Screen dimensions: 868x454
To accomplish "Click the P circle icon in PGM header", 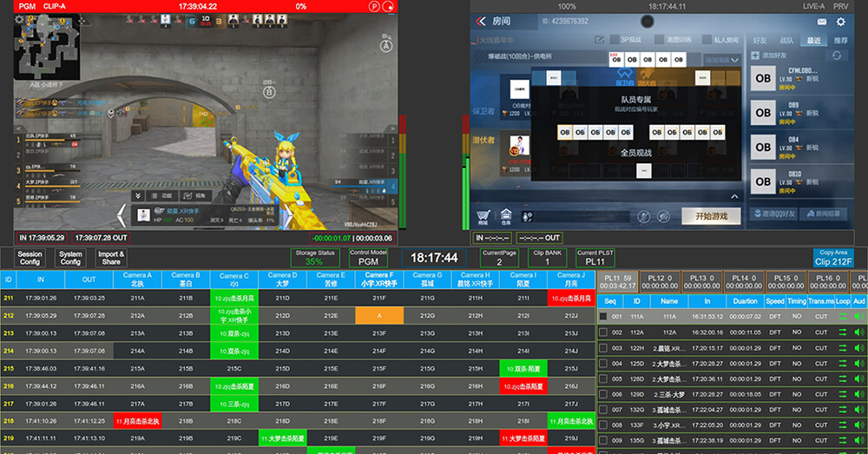I will (373, 6).
